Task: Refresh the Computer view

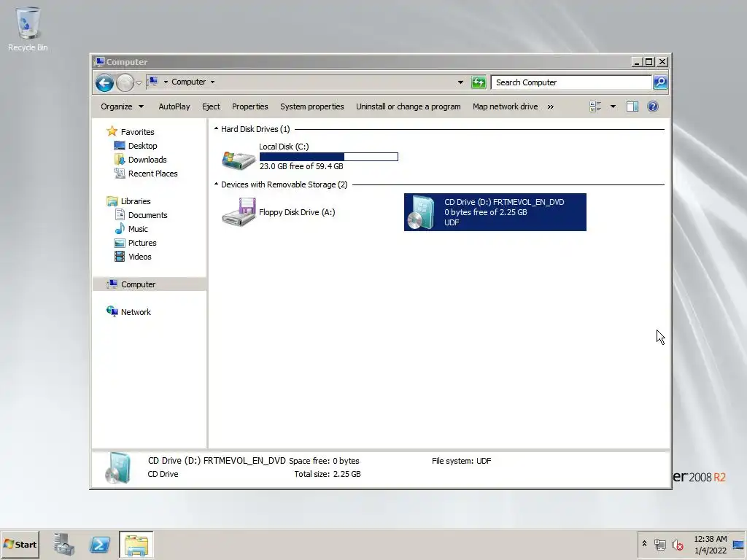Action: pyautogui.click(x=479, y=82)
